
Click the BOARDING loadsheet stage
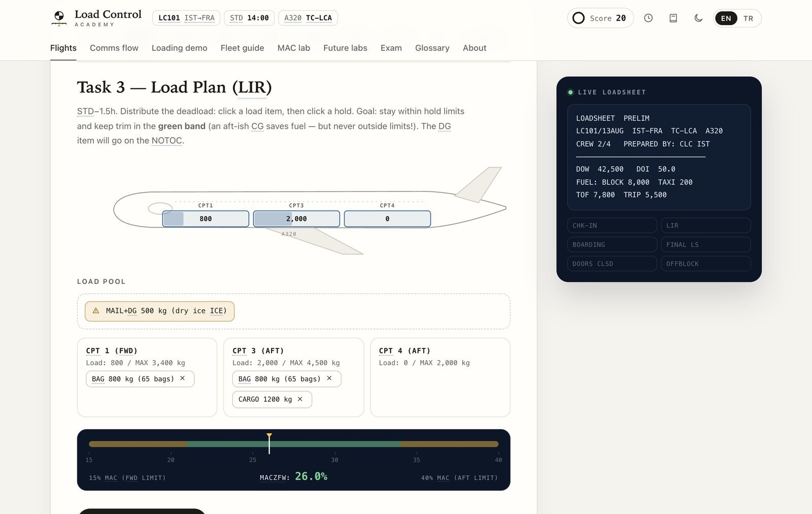click(612, 245)
